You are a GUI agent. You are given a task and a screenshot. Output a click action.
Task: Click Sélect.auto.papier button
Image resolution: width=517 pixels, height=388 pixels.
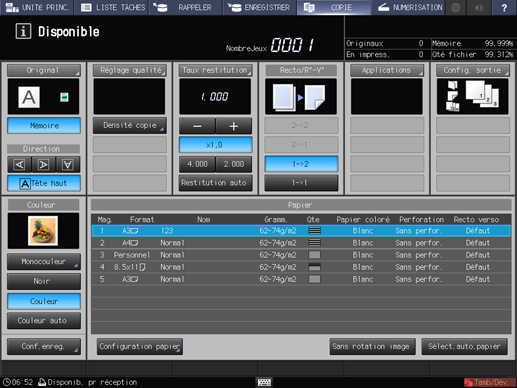[x=464, y=346]
